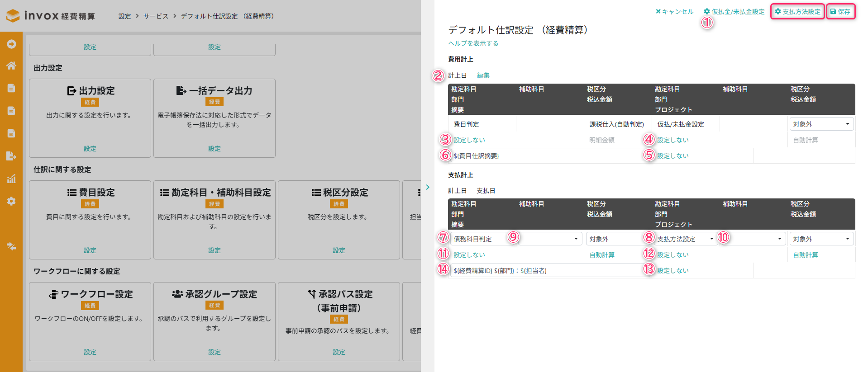Image resolution: width=868 pixels, height=372 pixels.
Task: Click the 設定 link on 承認パス設定 card
Action: (339, 352)
